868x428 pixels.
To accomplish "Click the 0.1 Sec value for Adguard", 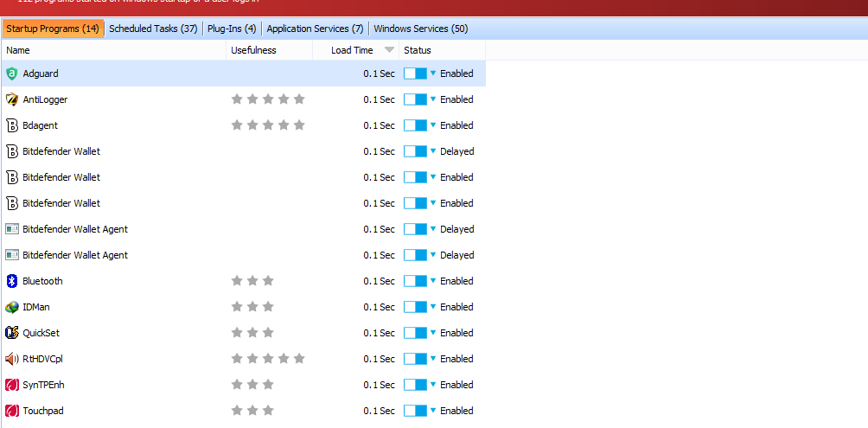I will [380, 73].
